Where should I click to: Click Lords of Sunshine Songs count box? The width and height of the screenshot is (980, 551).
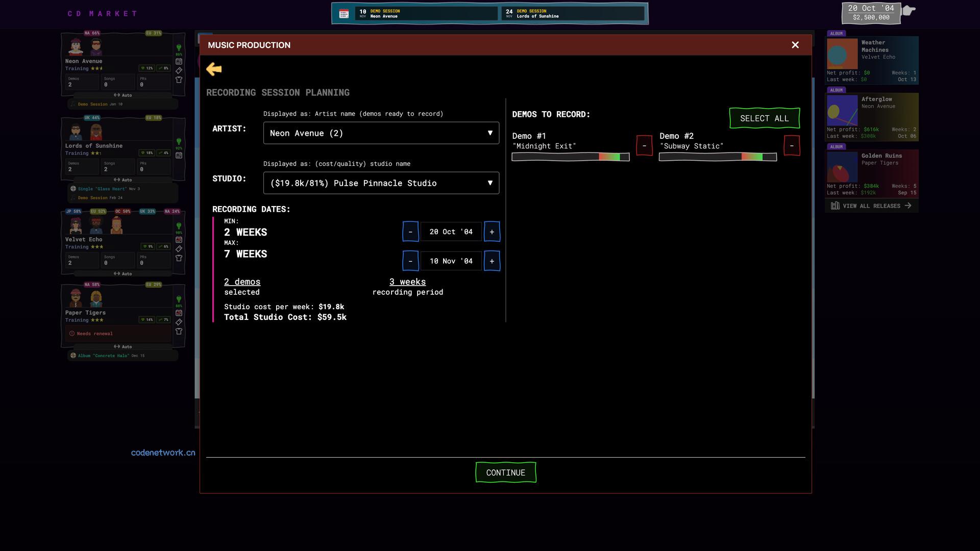click(117, 166)
